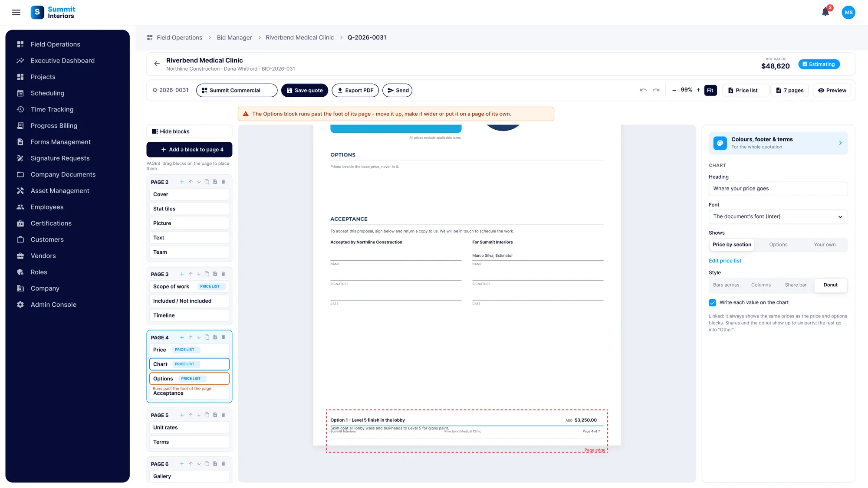Move Page 3 down
Screen dimensions: 868x488
coord(199,274)
